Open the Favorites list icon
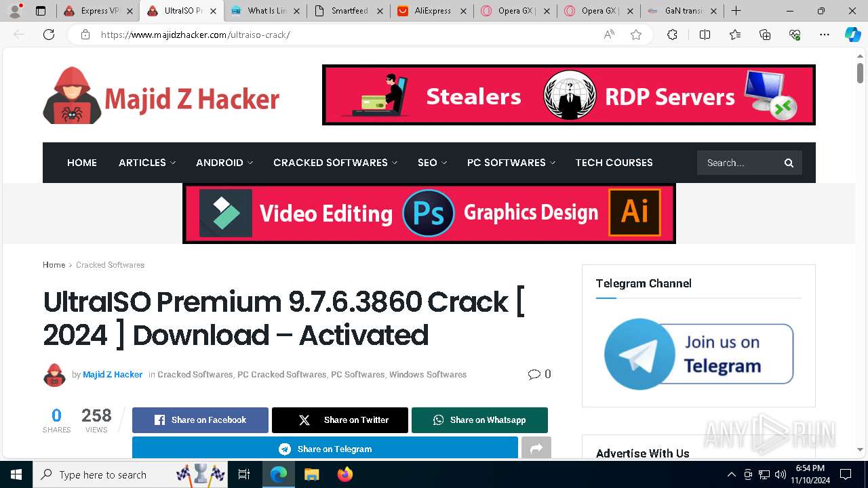This screenshot has width=868, height=488. (735, 35)
